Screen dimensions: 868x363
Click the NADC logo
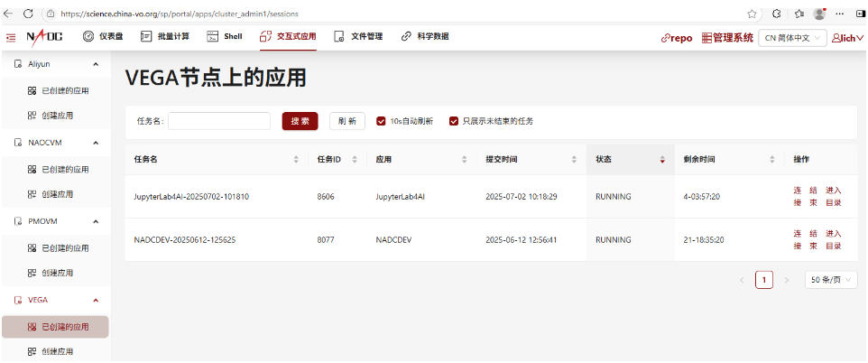click(46, 37)
